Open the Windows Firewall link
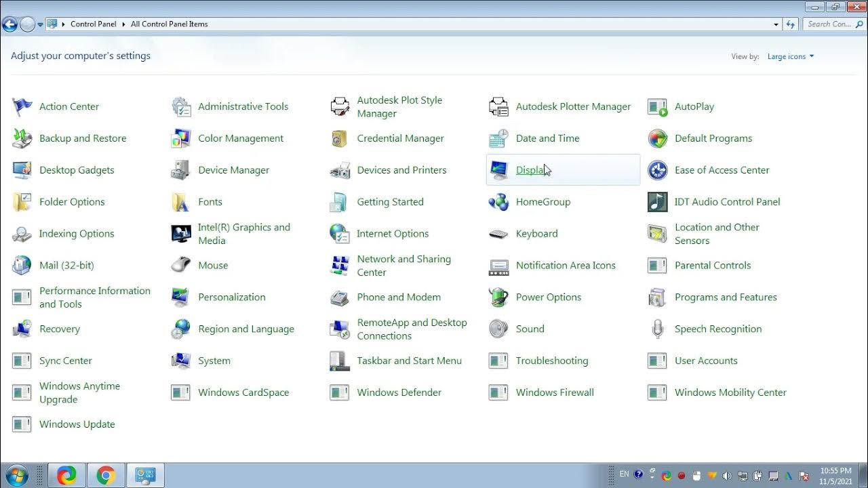 pos(555,393)
